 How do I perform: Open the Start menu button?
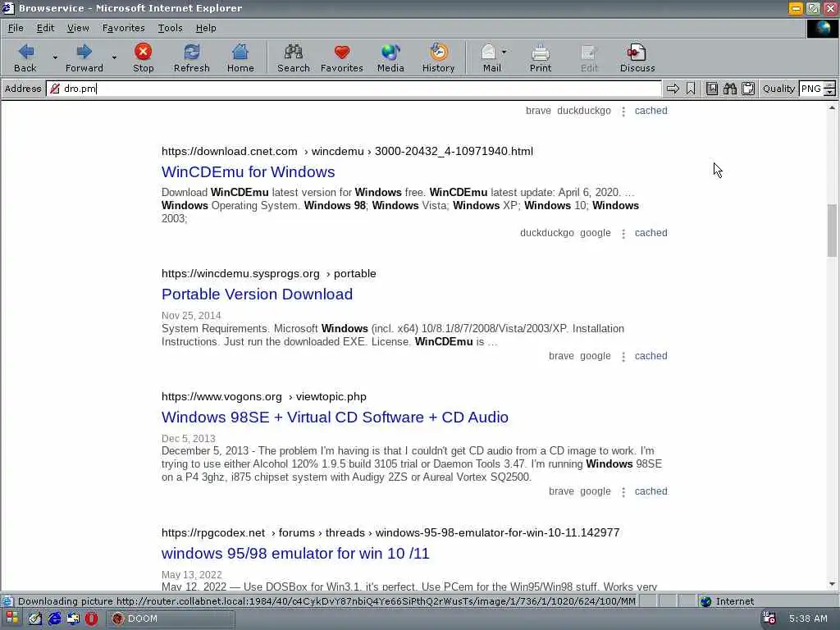tap(11, 619)
